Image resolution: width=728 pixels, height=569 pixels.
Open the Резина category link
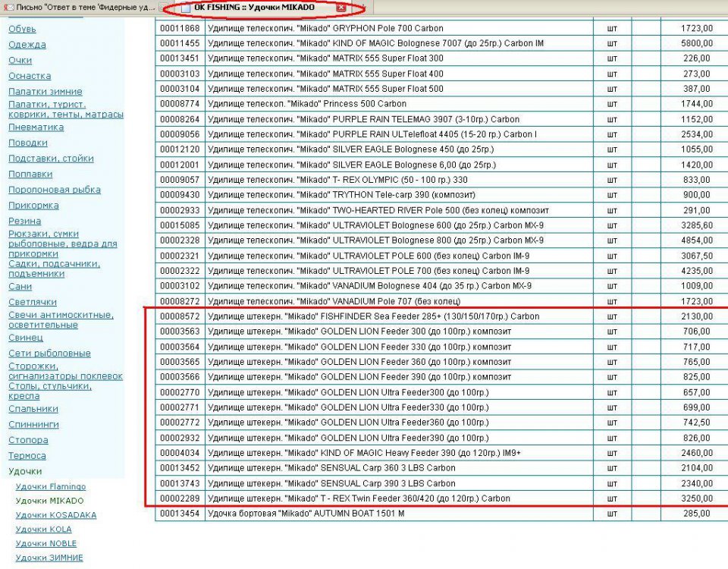[24, 221]
